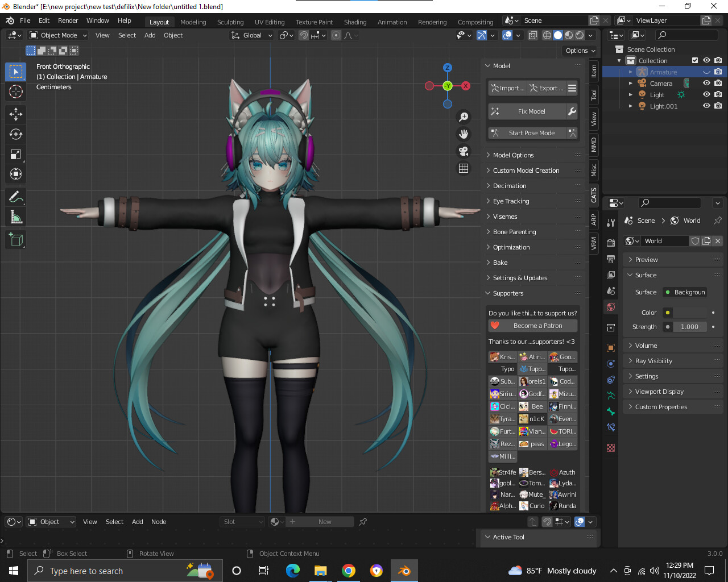Click the Select Box tool
The width and height of the screenshot is (728, 582).
pyautogui.click(x=16, y=72)
